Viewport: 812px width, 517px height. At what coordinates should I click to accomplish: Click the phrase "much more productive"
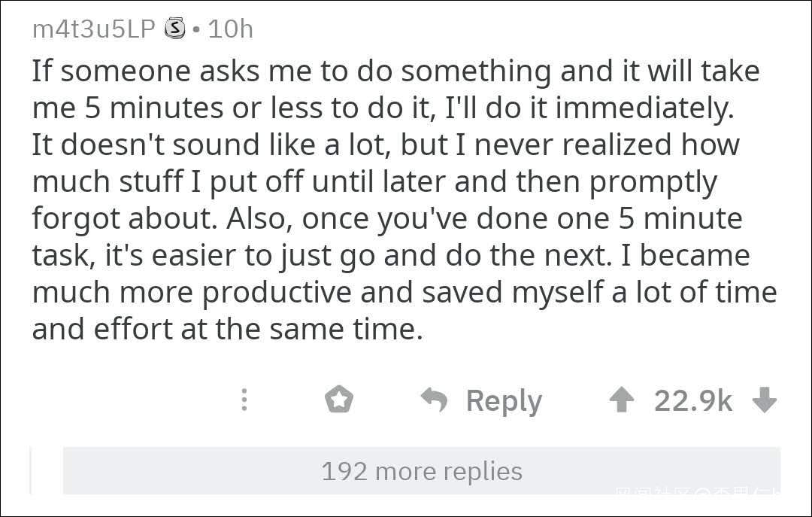[192, 292]
